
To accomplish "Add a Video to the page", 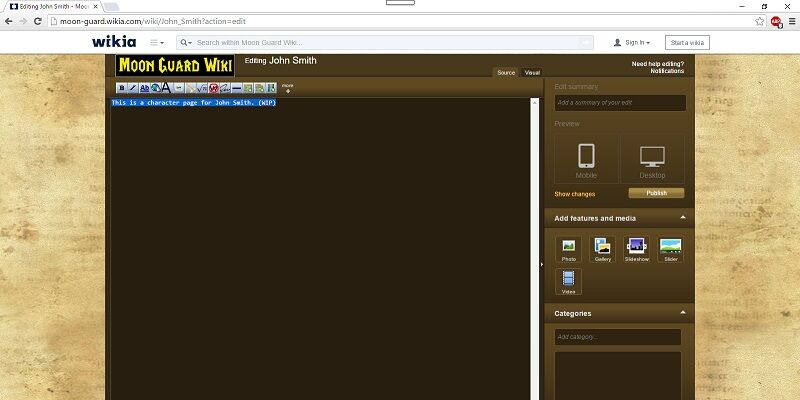I will tap(568, 282).
